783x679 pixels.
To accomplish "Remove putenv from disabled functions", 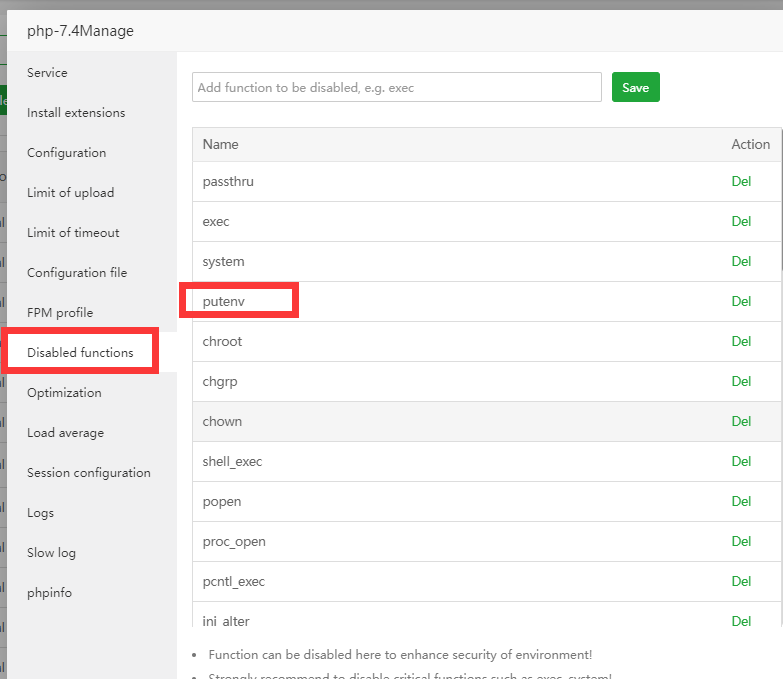I will pyautogui.click(x=741, y=302).
